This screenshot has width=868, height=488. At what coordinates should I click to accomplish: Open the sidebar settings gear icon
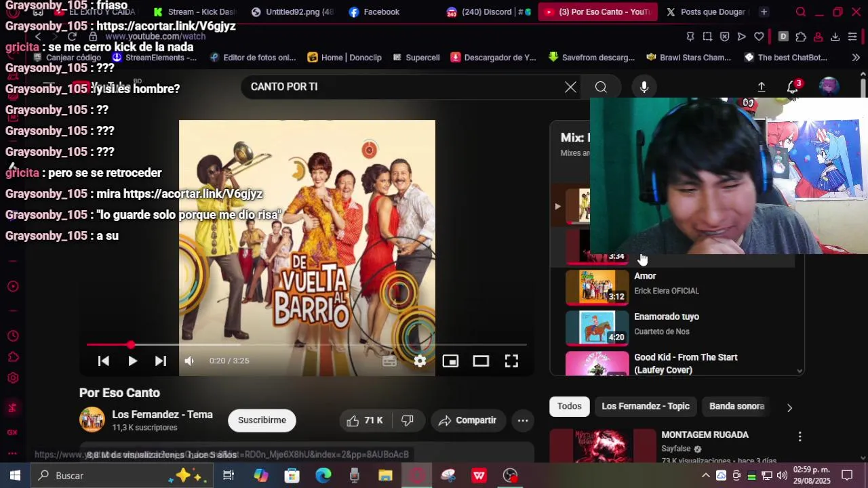tap(12, 379)
